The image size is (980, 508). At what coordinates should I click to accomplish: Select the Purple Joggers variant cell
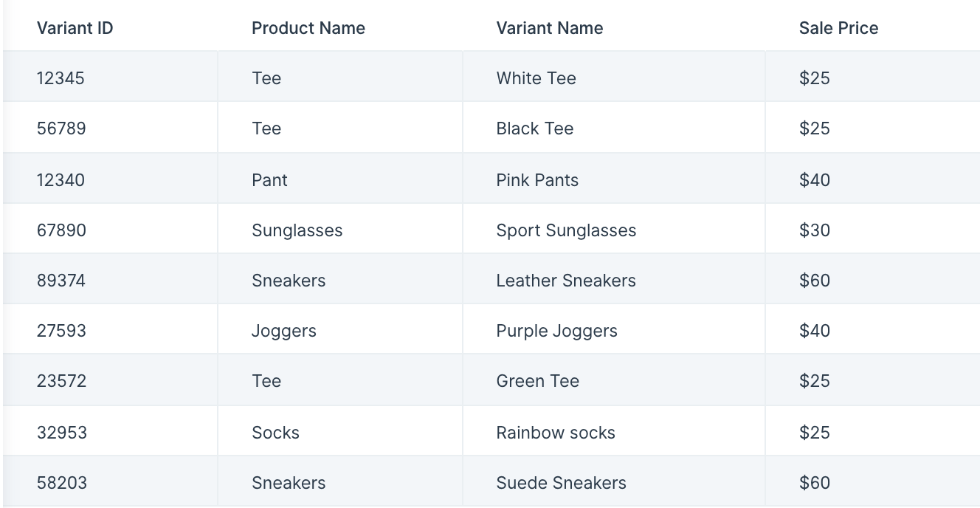tap(556, 331)
